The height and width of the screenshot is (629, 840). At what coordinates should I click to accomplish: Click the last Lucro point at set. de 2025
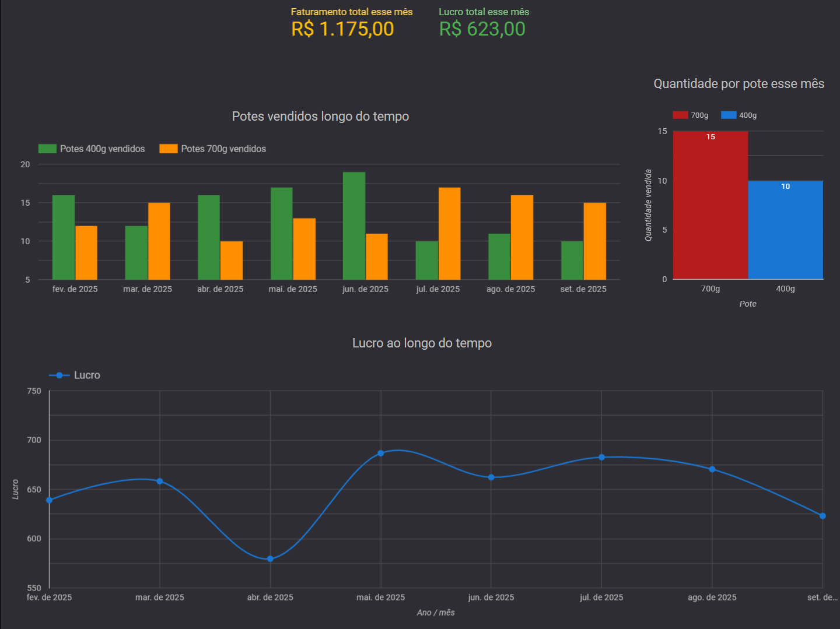822,516
